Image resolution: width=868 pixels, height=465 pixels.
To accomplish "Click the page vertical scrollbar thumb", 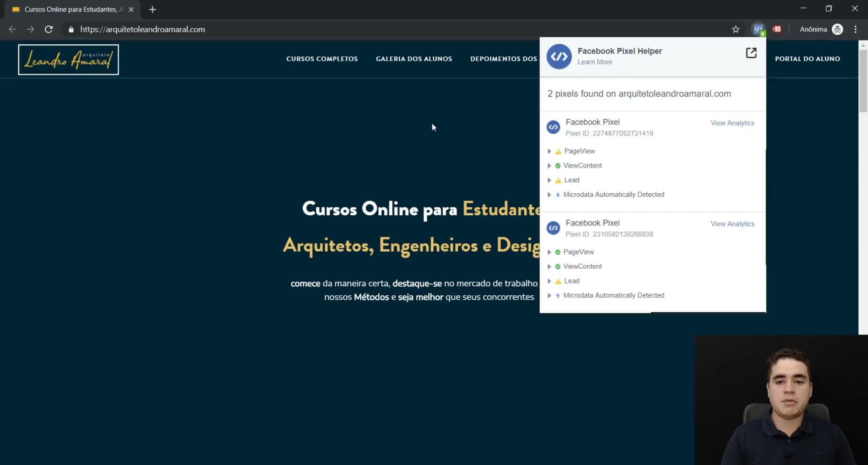I will point(863,81).
